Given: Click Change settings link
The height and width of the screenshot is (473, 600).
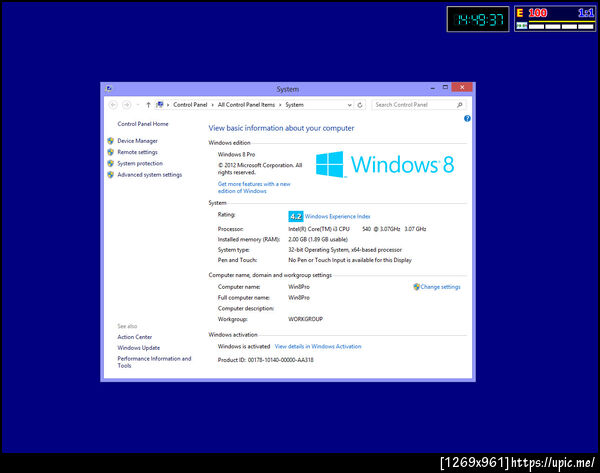Looking at the screenshot, I should click(440, 287).
